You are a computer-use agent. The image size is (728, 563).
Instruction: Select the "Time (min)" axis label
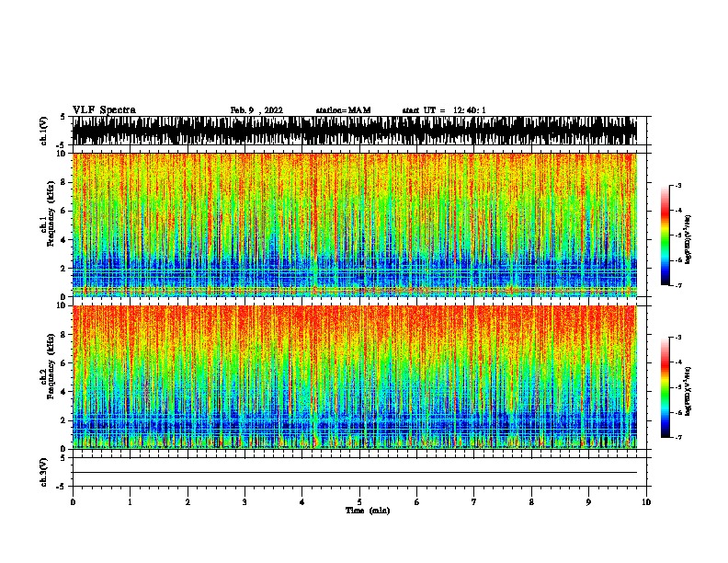[368, 511]
